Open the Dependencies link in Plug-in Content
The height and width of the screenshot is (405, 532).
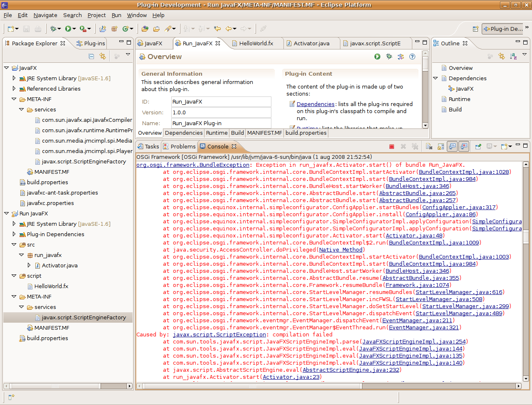tap(315, 104)
